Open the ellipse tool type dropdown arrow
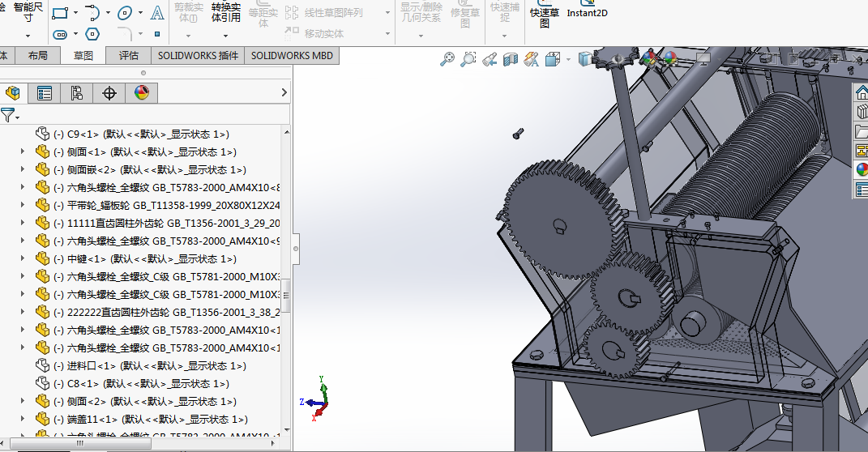868x452 pixels. point(140,13)
